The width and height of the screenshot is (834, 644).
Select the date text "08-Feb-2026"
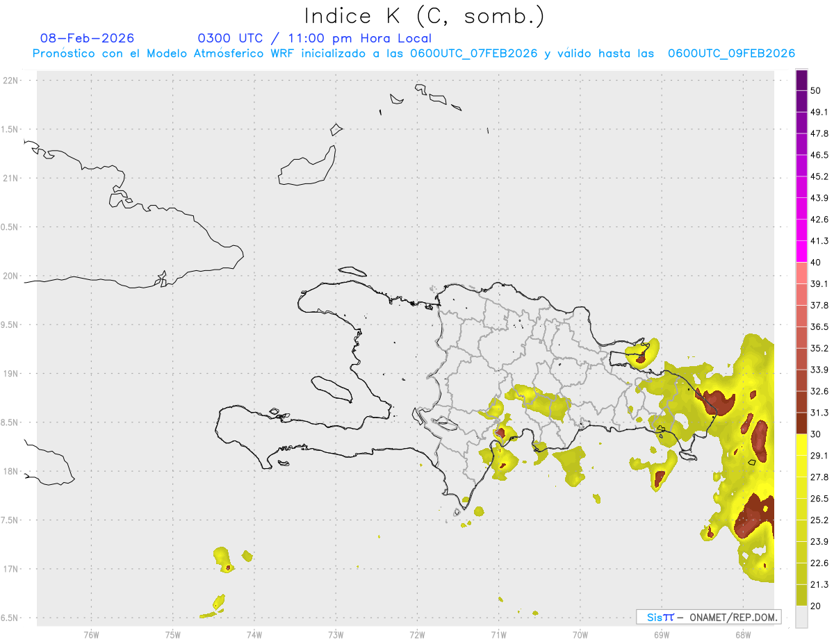pyautogui.click(x=88, y=38)
